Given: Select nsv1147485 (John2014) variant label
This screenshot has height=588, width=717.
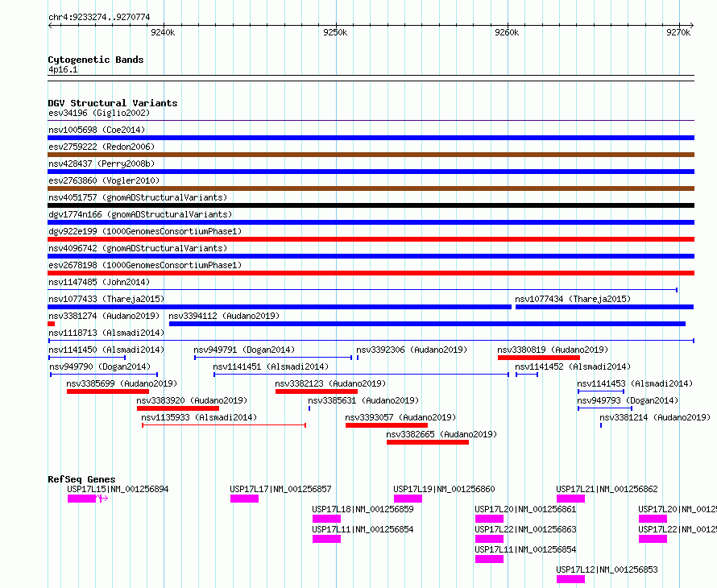Looking at the screenshot, I should tap(99, 282).
